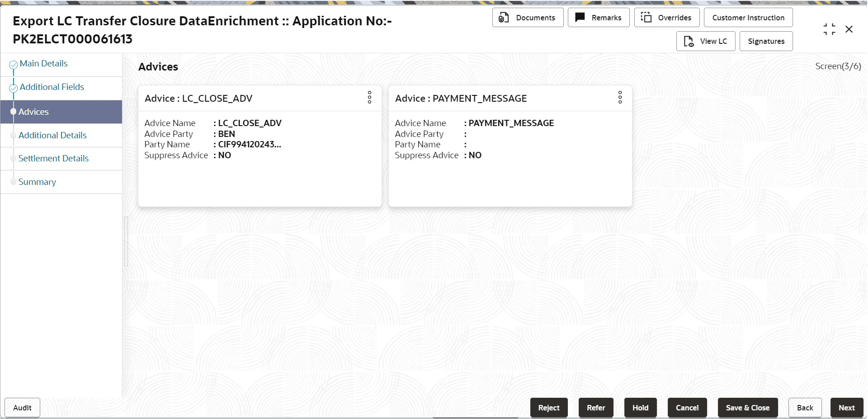This screenshot has width=868, height=419.
Task: Click the Advices step marker dot
Action: tap(14, 112)
